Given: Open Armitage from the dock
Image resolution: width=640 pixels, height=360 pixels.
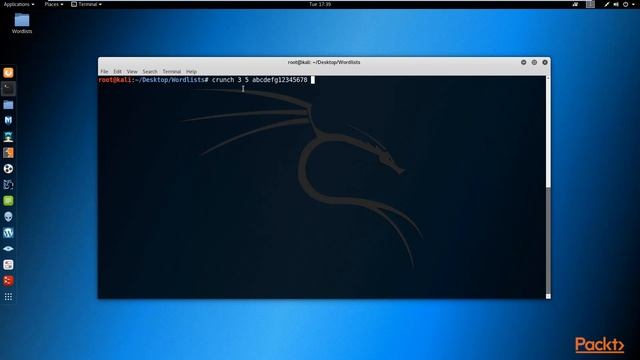Looking at the screenshot, I should [8, 137].
